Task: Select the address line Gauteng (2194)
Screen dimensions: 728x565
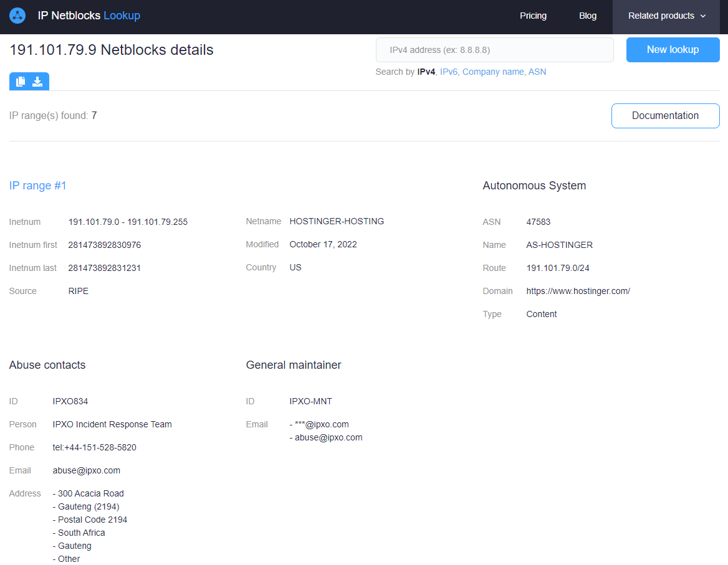Action: (89, 506)
